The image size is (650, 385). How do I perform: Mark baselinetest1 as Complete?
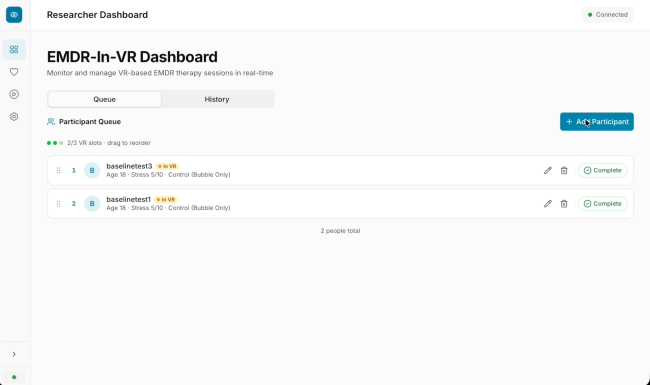tap(602, 203)
